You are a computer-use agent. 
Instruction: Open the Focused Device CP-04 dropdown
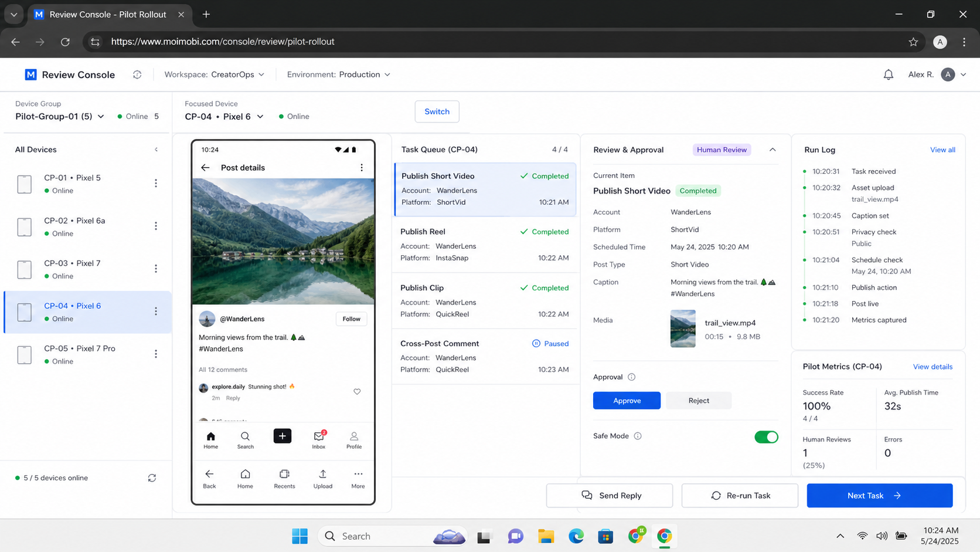[x=224, y=116]
